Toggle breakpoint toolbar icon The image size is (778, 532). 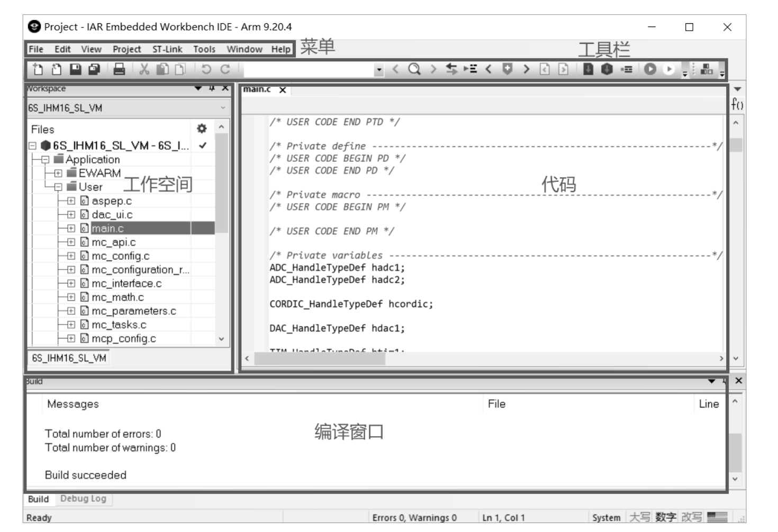click(x=626, y=69)
